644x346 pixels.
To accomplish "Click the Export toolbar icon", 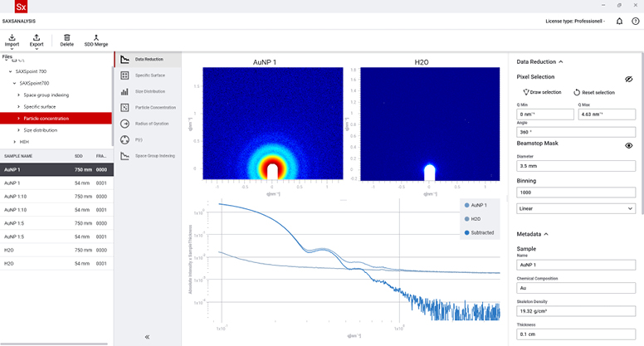I will (37, 37).
